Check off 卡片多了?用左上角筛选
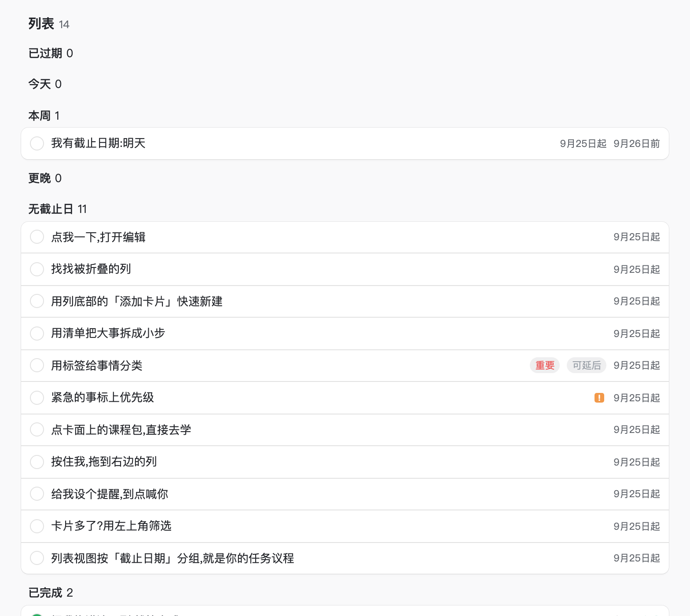 (x=37, y=526)
